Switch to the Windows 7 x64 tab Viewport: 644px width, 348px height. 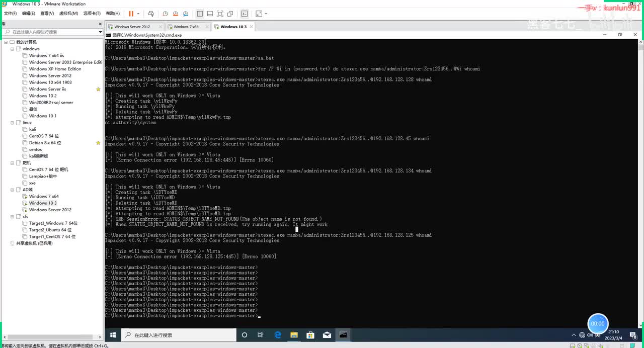pos(186,27)
